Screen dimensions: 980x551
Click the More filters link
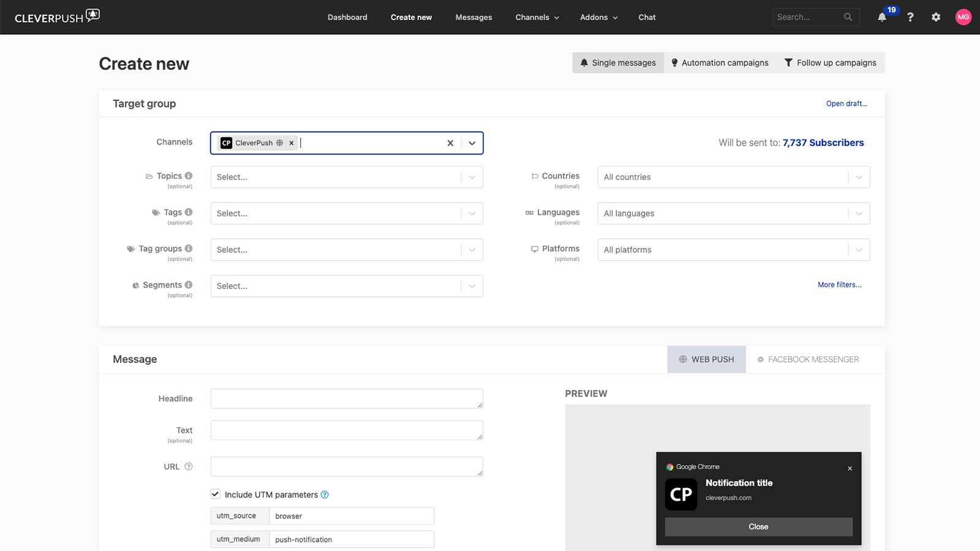pyautogui.click(x=840, y=285)
